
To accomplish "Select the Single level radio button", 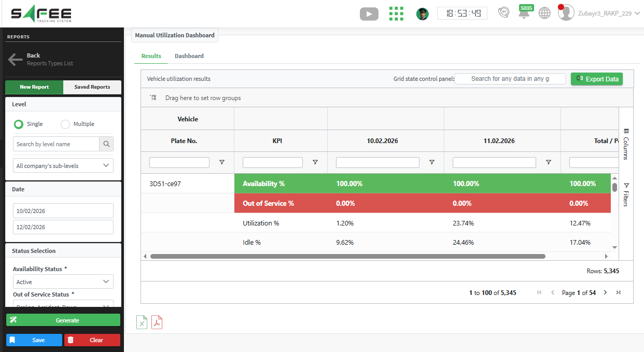I will tap(19, 124).
